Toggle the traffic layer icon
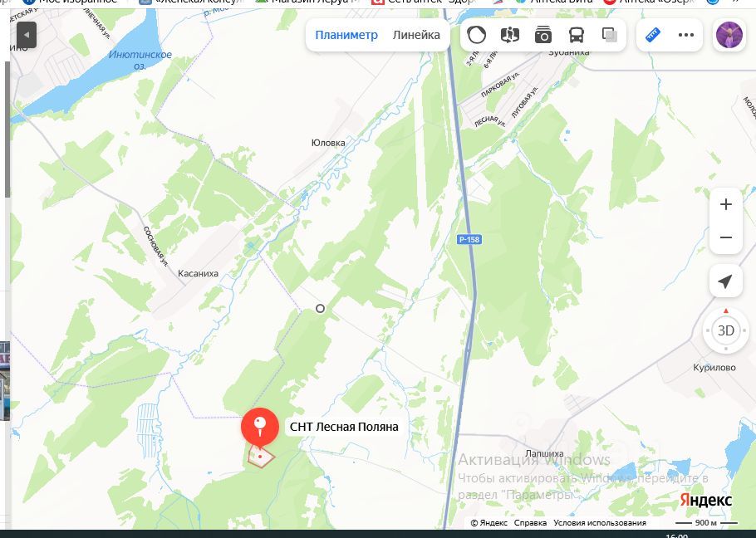This screenshot has height=538, width=756. (476, 35)
